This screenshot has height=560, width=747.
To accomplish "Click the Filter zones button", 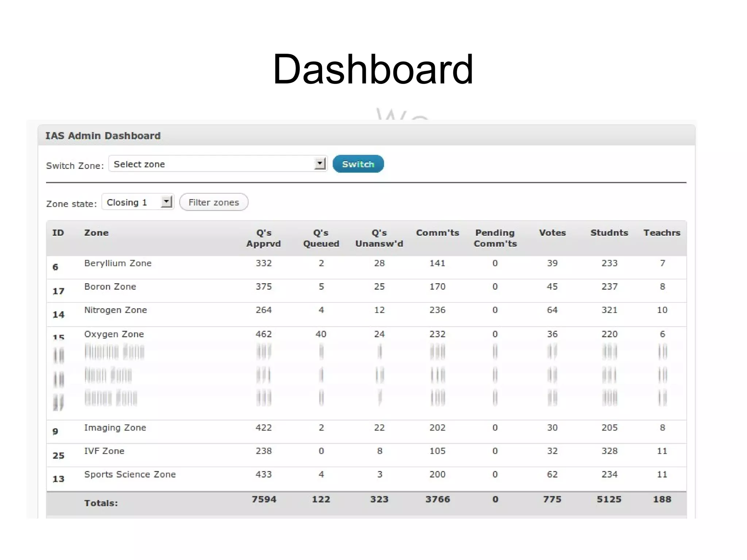I will point(214,202).
